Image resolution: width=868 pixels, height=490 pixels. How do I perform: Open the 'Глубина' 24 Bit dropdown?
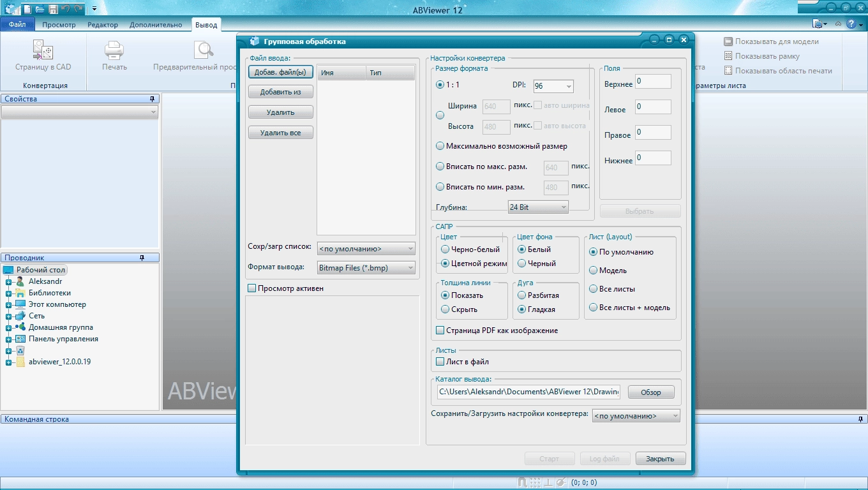[x=538, y=207]
